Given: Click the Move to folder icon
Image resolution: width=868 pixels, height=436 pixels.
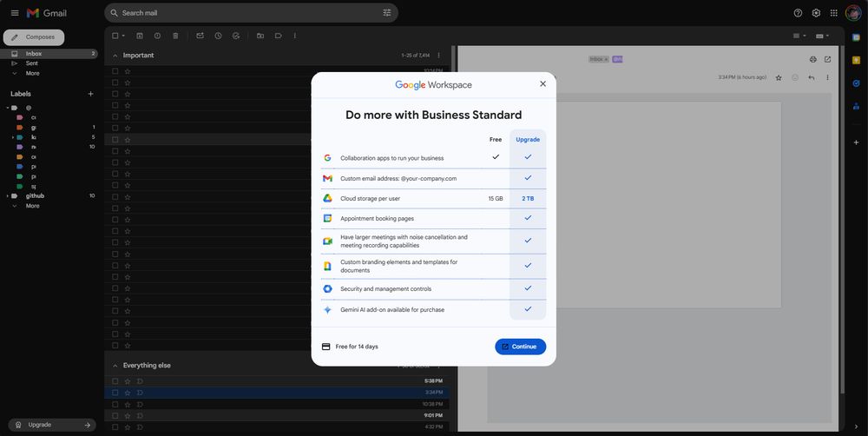Looking at the screenshot, I should click(x=260, y=36).
